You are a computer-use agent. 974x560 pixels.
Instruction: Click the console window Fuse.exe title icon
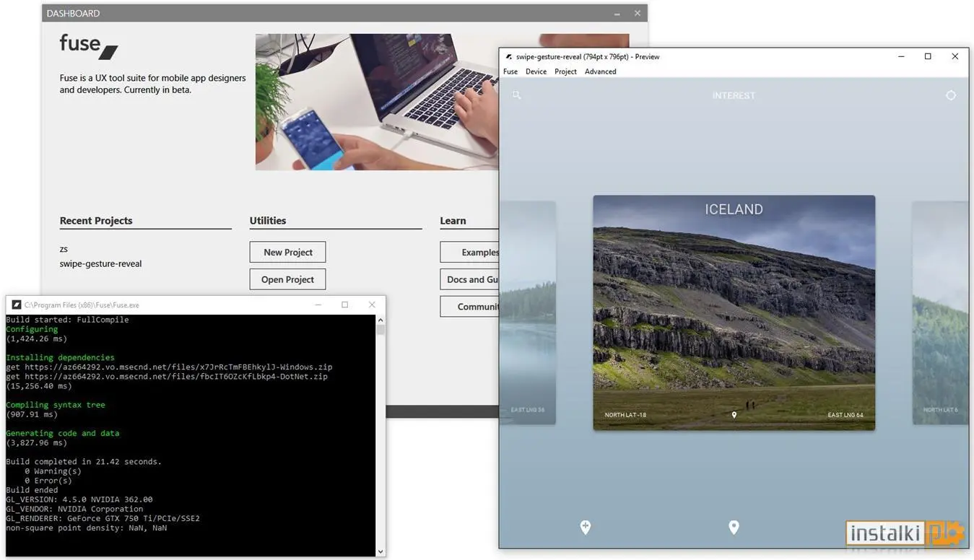[17, 305]
